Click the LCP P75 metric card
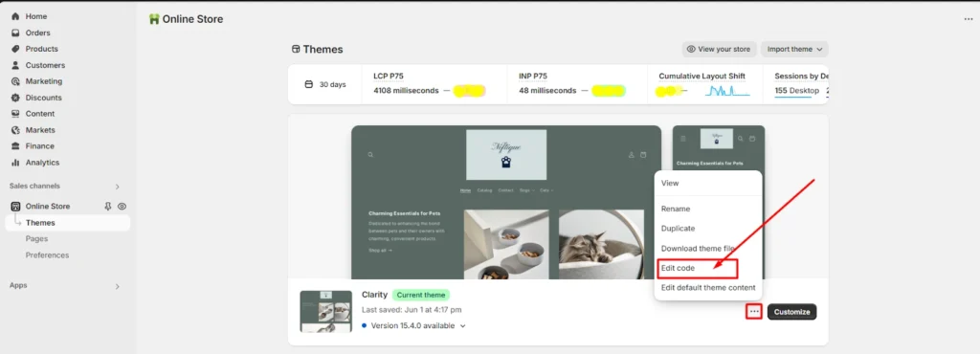 tap(434, 84)
